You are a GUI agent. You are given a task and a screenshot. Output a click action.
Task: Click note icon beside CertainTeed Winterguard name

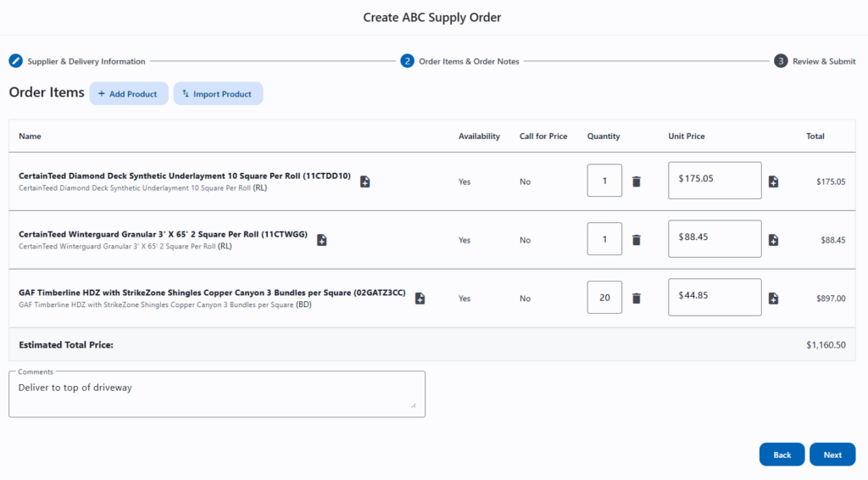321,240
